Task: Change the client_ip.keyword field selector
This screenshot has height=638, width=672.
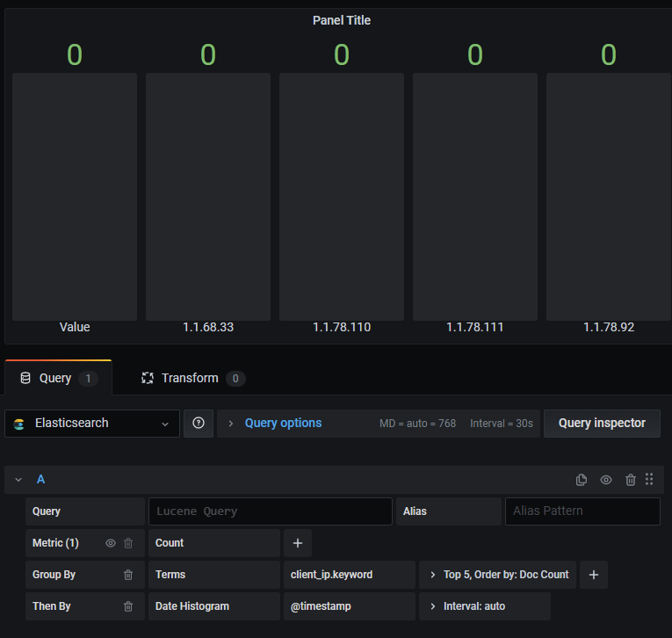Action: [x=350, y=575]
